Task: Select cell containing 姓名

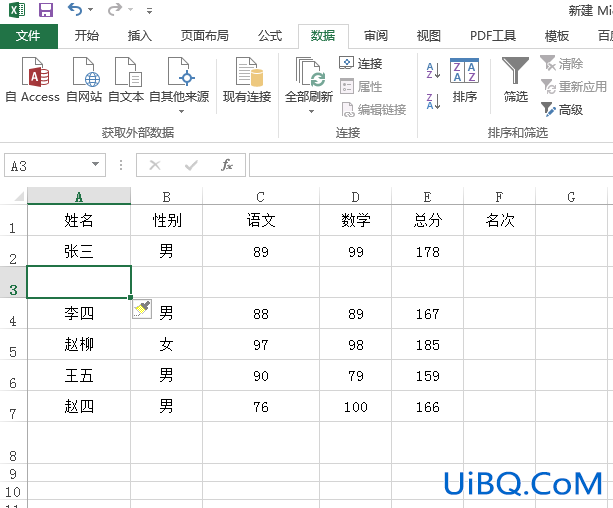Action: [x=79, y=220]
